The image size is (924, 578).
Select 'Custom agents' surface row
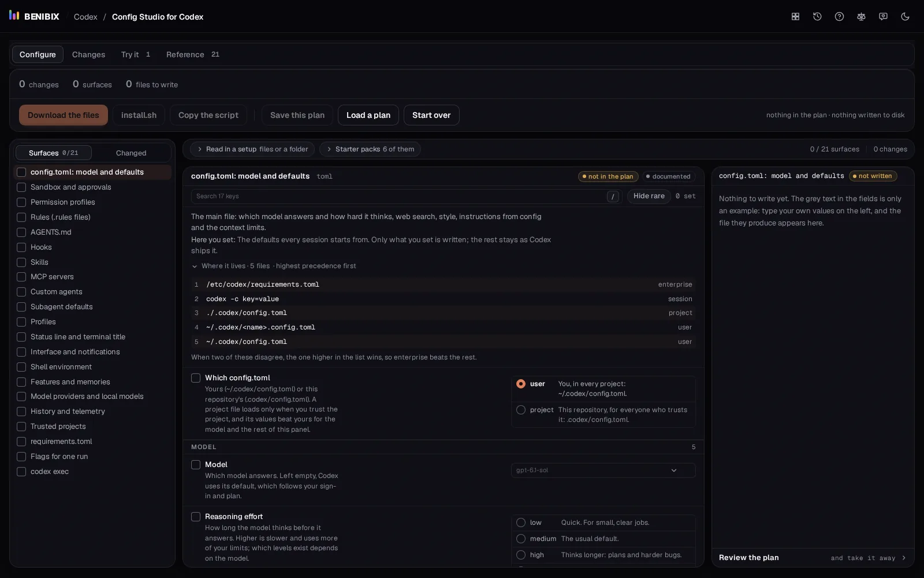pyautogui.click(x=92, y=292)
